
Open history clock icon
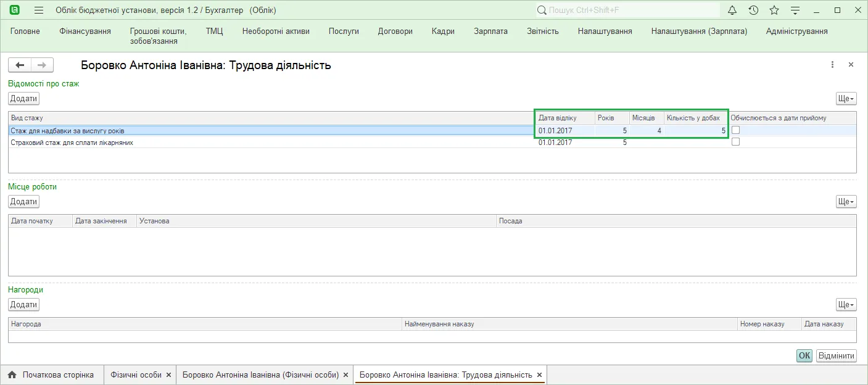(x=753, y=10)
